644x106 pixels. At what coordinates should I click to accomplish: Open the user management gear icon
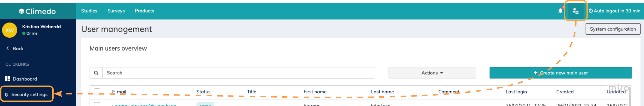[575, 11]
